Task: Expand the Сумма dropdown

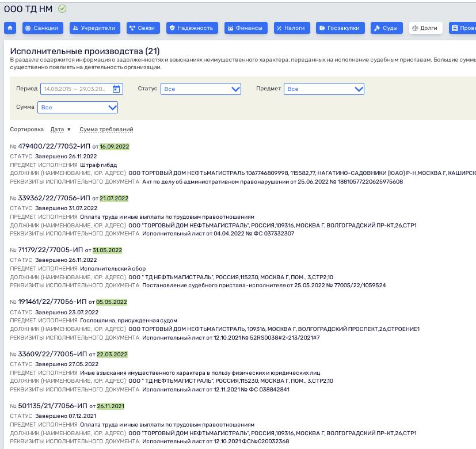Action: 77,108
